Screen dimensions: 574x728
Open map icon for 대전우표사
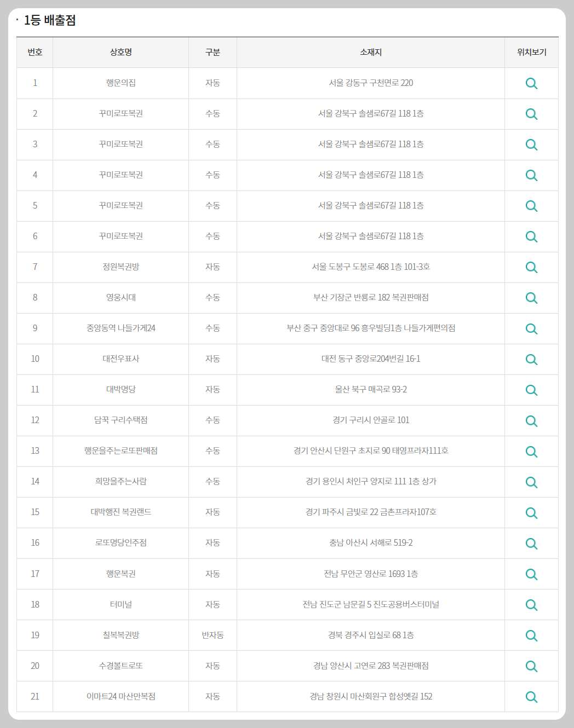(x=531, y=359)
